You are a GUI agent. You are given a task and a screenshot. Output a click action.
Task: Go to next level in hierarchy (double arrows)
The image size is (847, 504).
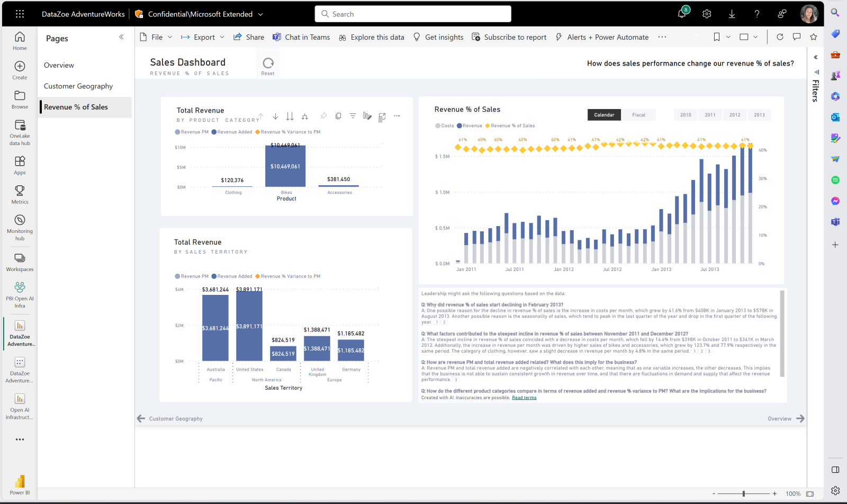(x=290, y=116)
